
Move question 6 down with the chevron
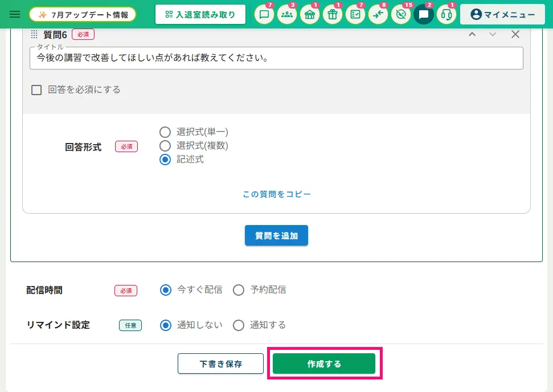[x=493, y=34]
